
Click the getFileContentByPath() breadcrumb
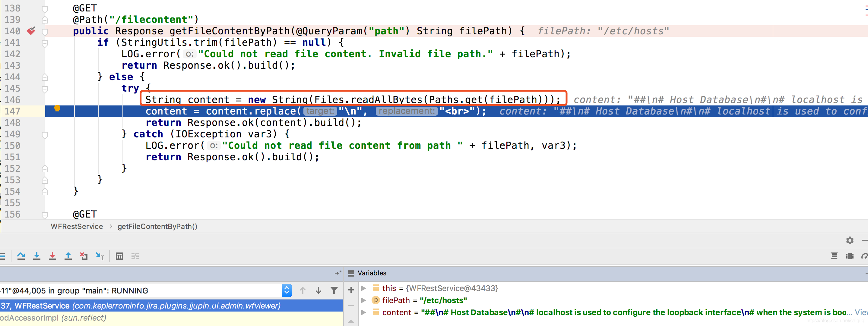tap(157, 226)
